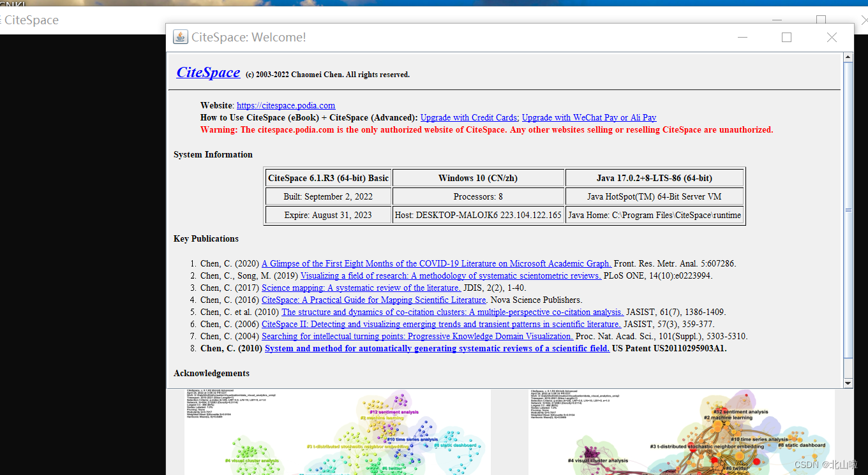Click the Key Publications heading
This screenshot has height=475, width=868.
(206, 239)
